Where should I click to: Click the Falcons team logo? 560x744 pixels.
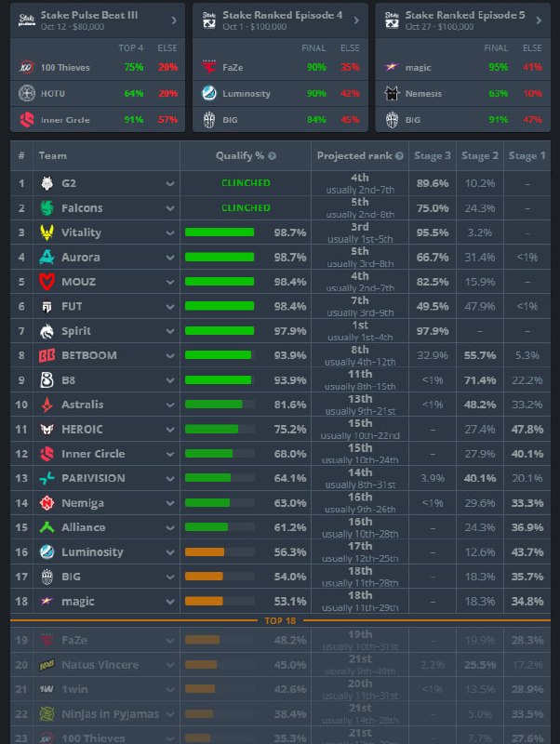pyautogui.click(x=47, y=207)
